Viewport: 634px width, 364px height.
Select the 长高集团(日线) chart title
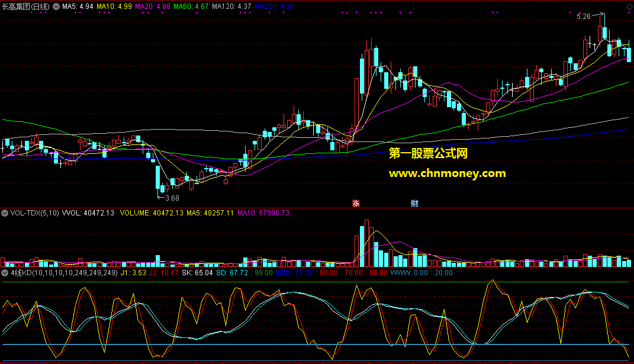(26, 7)
